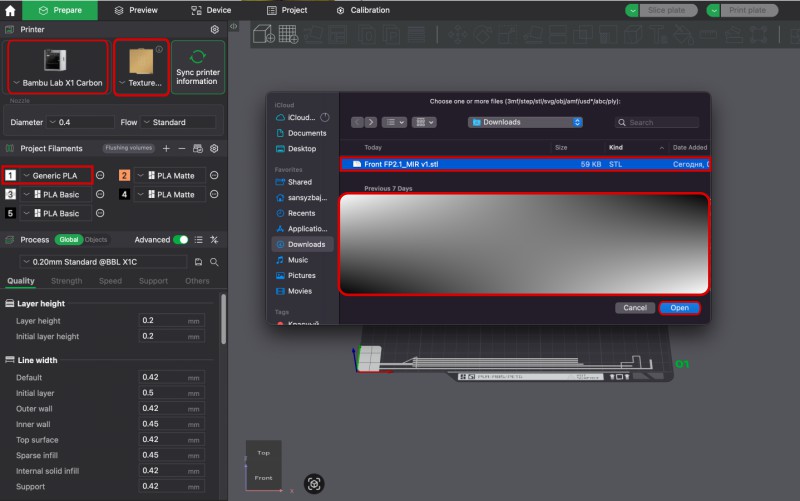Image resolution: width=800 pixels, height=501 pixels.
Task: Open Generic PLA filament dropdown
Action: click(54, 175)
